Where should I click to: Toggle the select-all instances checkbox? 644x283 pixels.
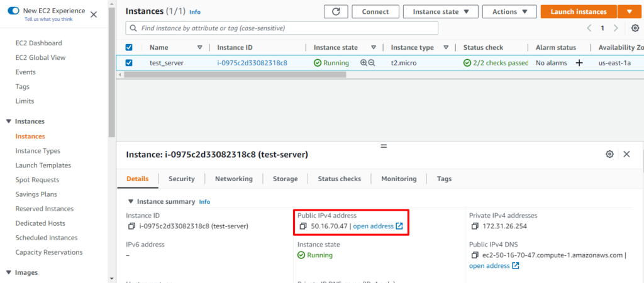pos(128,48)
